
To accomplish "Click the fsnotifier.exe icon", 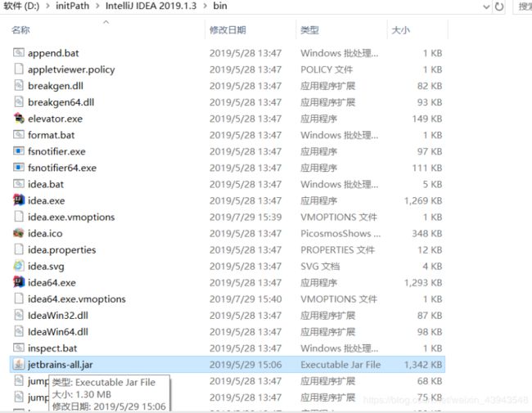I will click(19, 151).
